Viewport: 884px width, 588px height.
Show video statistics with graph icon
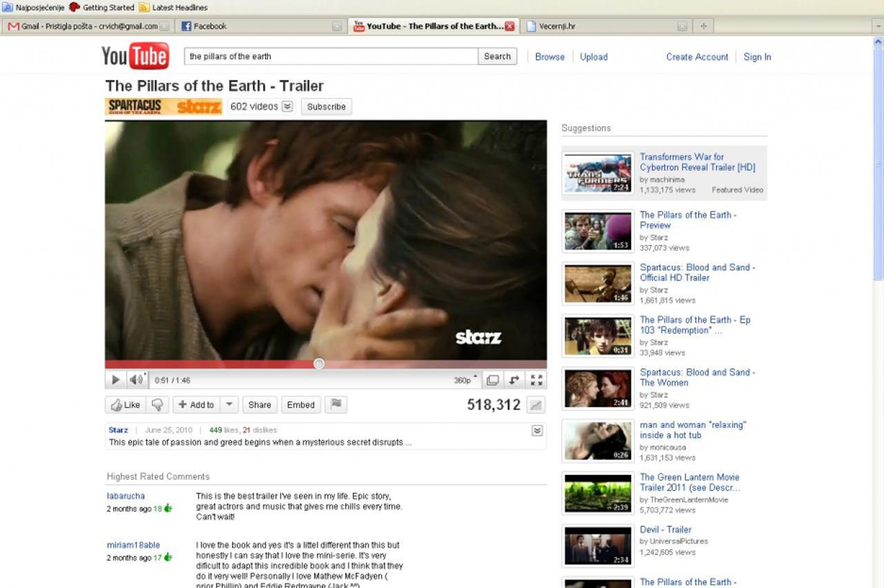[536, 405]
